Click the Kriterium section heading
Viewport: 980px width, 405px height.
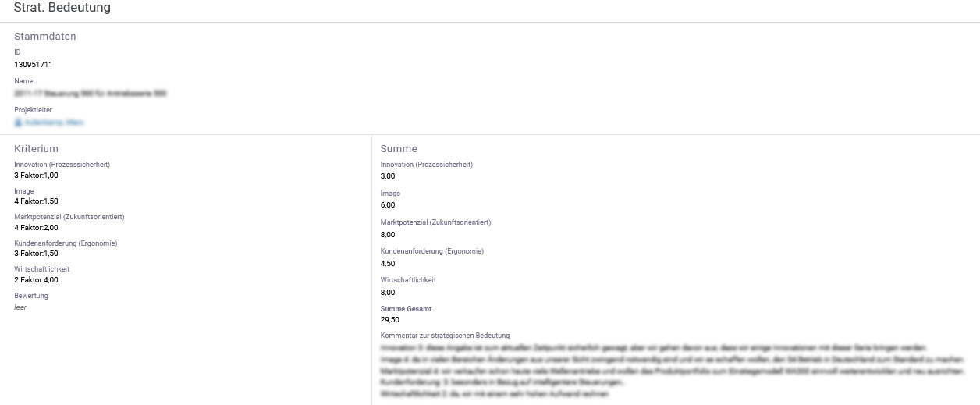[36, 148]
